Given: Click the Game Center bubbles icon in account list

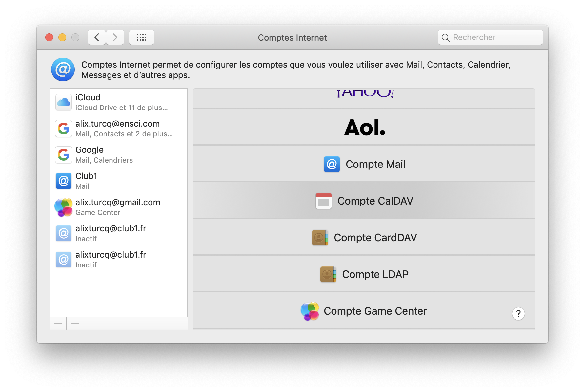Looking at the screenshot, I should 64,207.
